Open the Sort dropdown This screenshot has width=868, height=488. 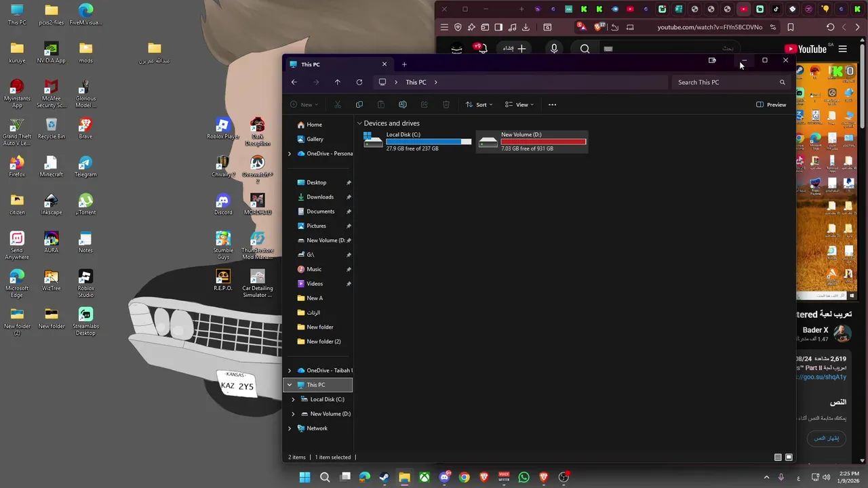click(x=479, y=104)
